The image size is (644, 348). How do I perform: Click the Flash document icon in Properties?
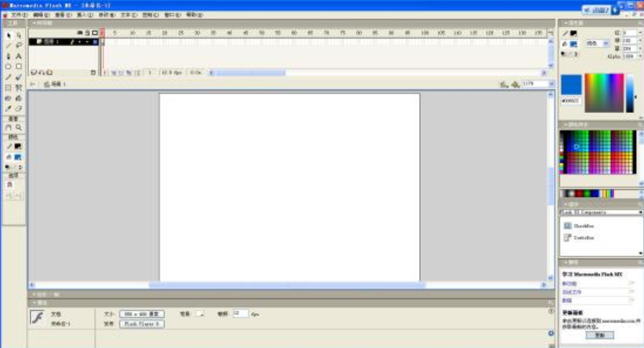coord(37,317)
